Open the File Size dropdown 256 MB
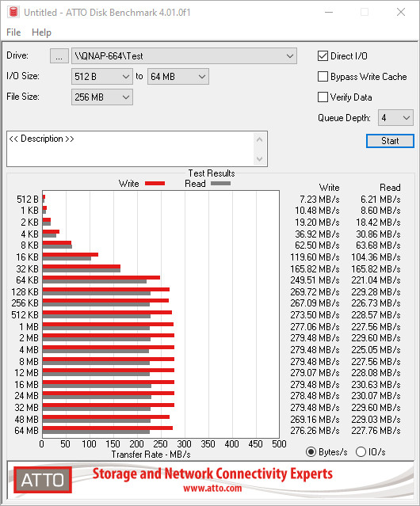 (102, 97)
